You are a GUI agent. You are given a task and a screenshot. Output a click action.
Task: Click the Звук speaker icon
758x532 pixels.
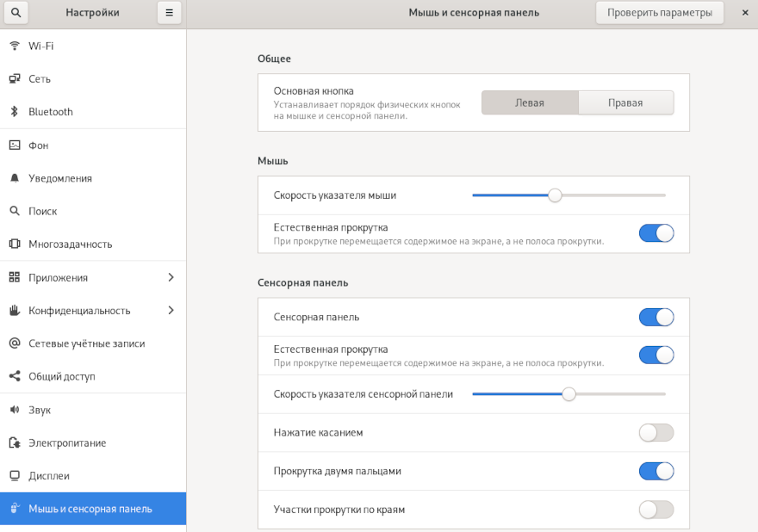tap(14, 410)
